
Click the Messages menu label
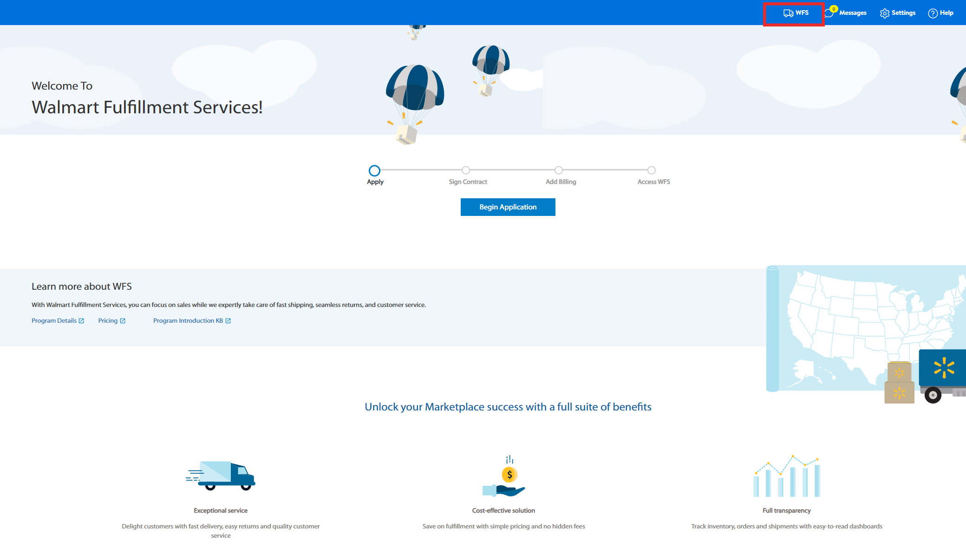point(853,13)
